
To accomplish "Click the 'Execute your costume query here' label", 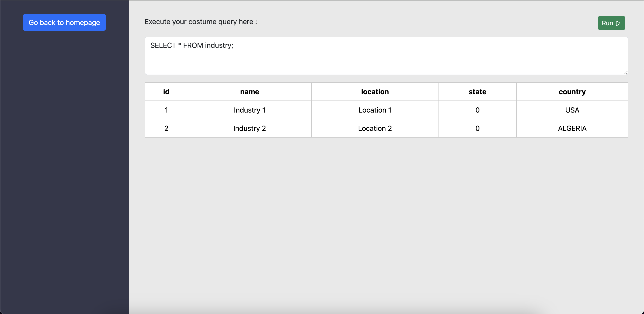I will 201,22.
